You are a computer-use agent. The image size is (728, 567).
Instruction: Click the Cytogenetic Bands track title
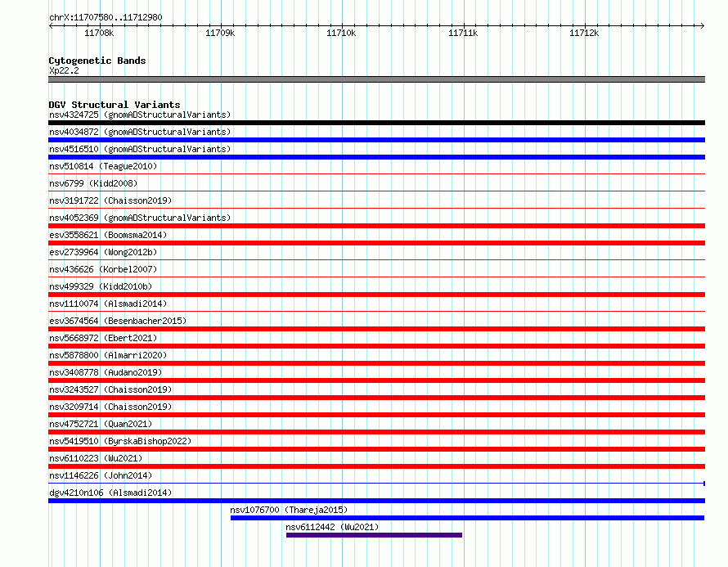point(97,61)
